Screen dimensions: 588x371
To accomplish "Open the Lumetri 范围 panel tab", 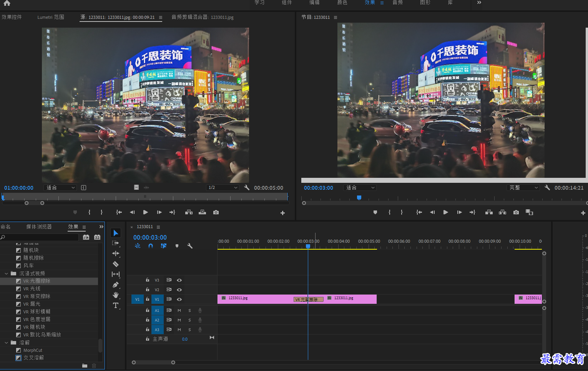I will point(51,17).
